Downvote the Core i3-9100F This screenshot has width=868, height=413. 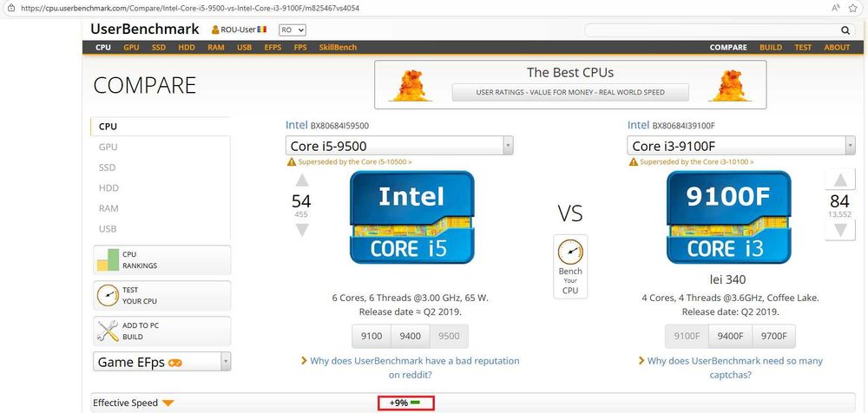tap(840, 230)
